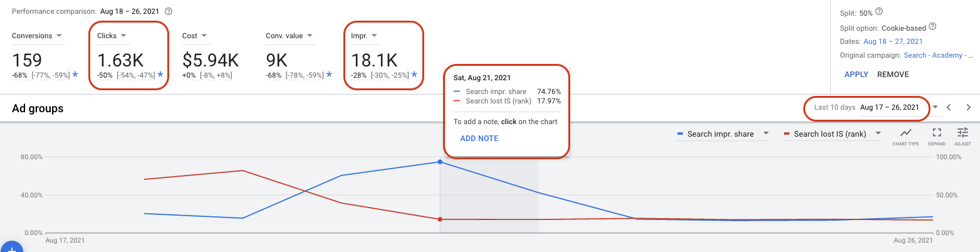Click the Apply button
The height and width of the screenshot is (252, 980).
(x=856, y=75)
